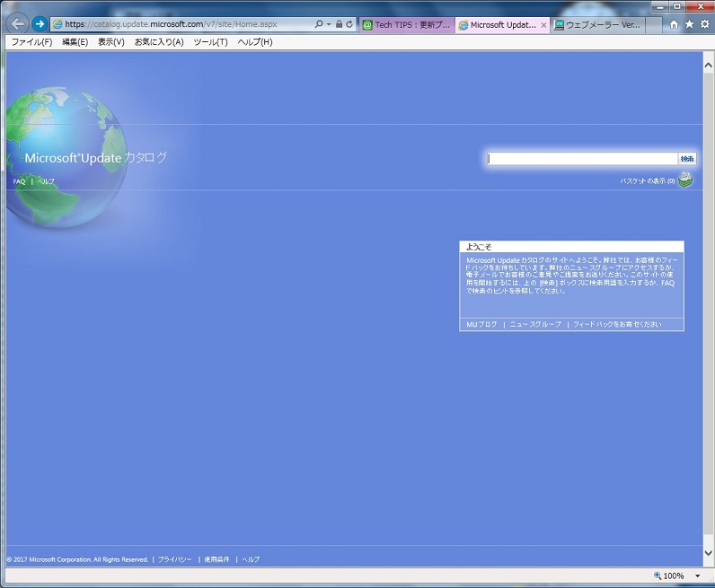This screenshot has height=588, width=715.
Task: Click the search magnifier in address bar
Action: (x=319, y=23)
